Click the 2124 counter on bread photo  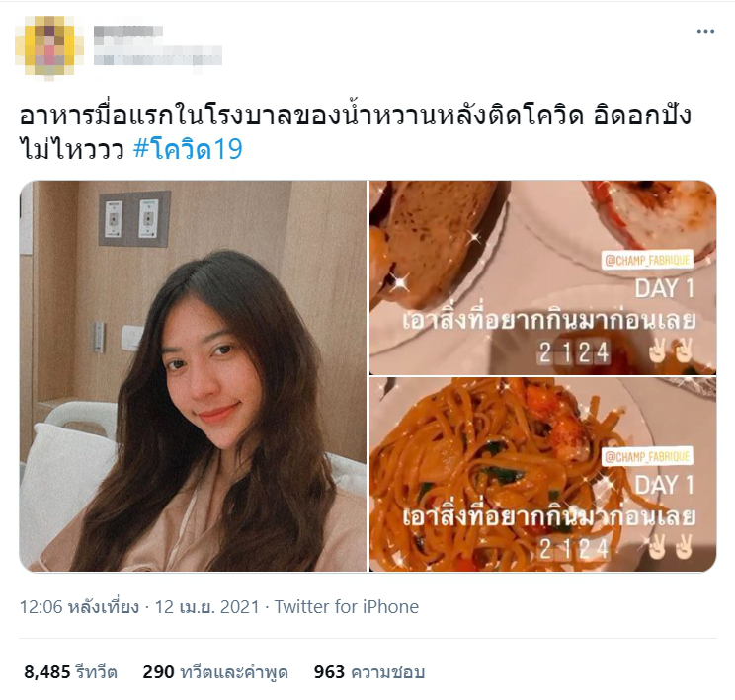click(574, 352)
